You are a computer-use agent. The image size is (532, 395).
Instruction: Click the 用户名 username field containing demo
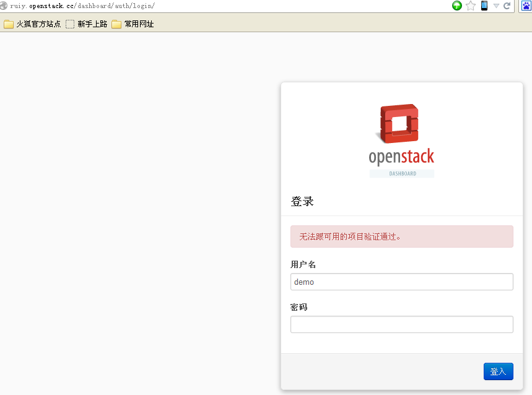[x=402, y=282]
